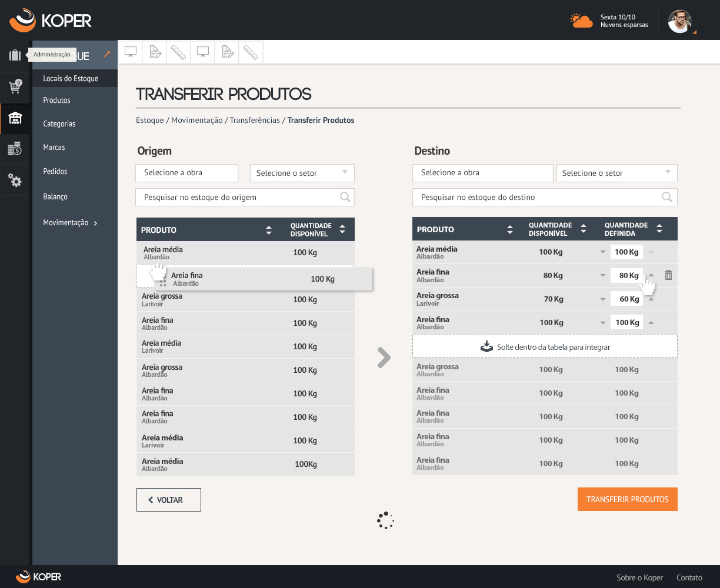Focus the 'Pesquisar no estoque do destino' field
The height and width of the screenshot is (588, 720).
(538, 198)
